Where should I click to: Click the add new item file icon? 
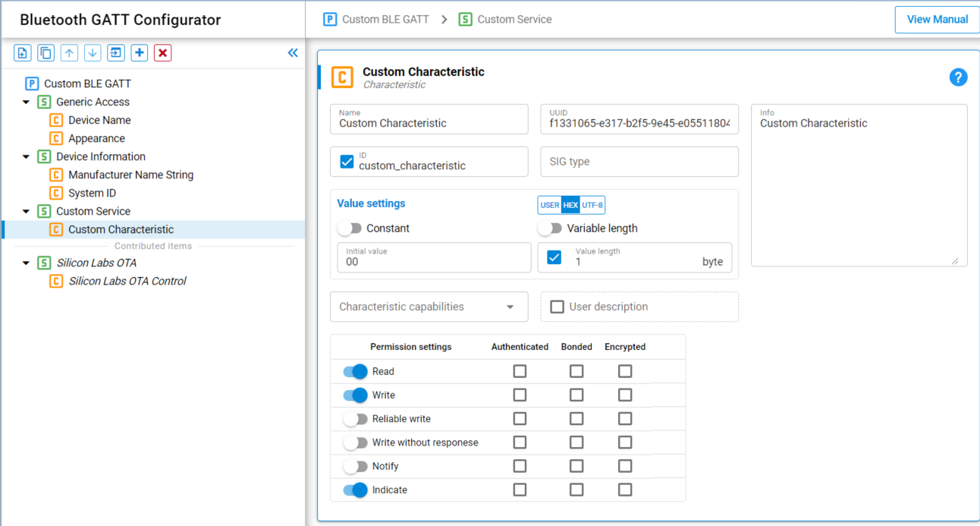click(x=23, y=53)
